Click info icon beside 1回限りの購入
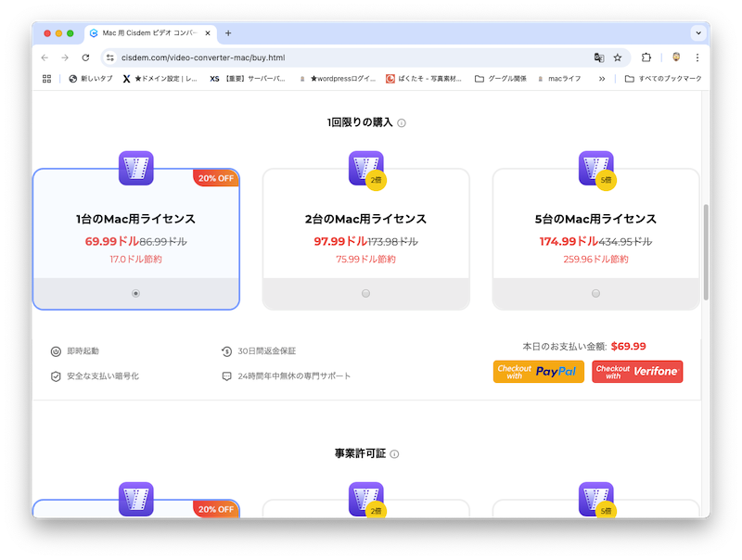The height and width of the screenshot is (560, 742). point(402,123)
